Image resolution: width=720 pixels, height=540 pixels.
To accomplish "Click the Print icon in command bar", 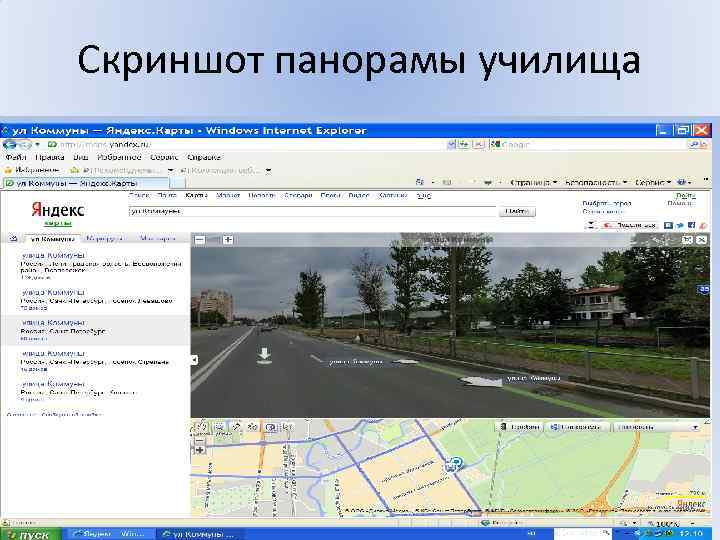I will (488, 183).
